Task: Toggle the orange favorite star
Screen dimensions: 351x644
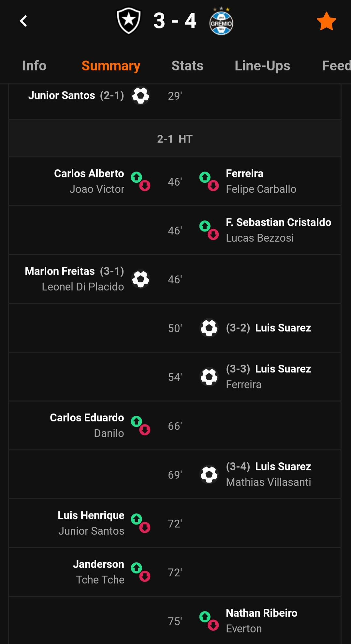Action: [326, 21]
